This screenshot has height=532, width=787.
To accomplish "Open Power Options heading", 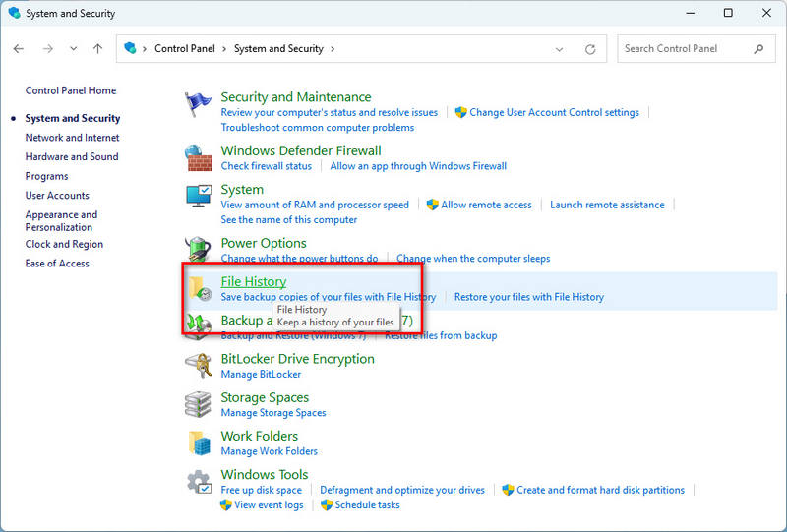I will (x=264, y=243).
